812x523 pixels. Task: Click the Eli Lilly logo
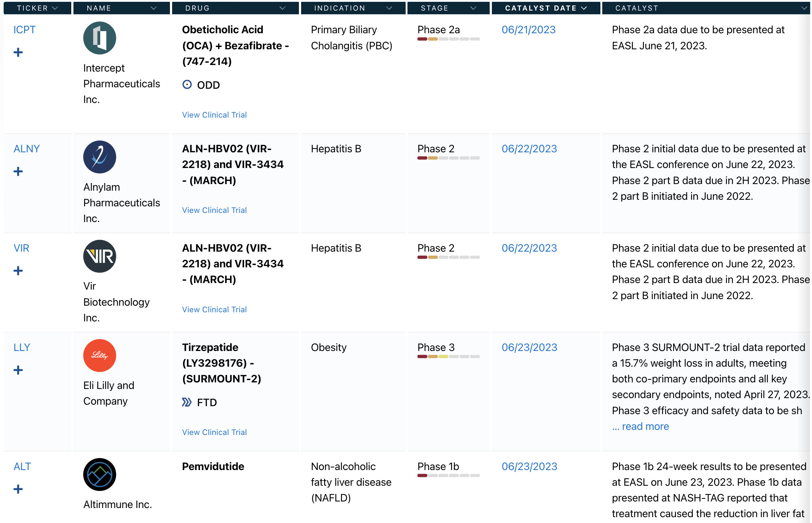click(x=99, y=356)
